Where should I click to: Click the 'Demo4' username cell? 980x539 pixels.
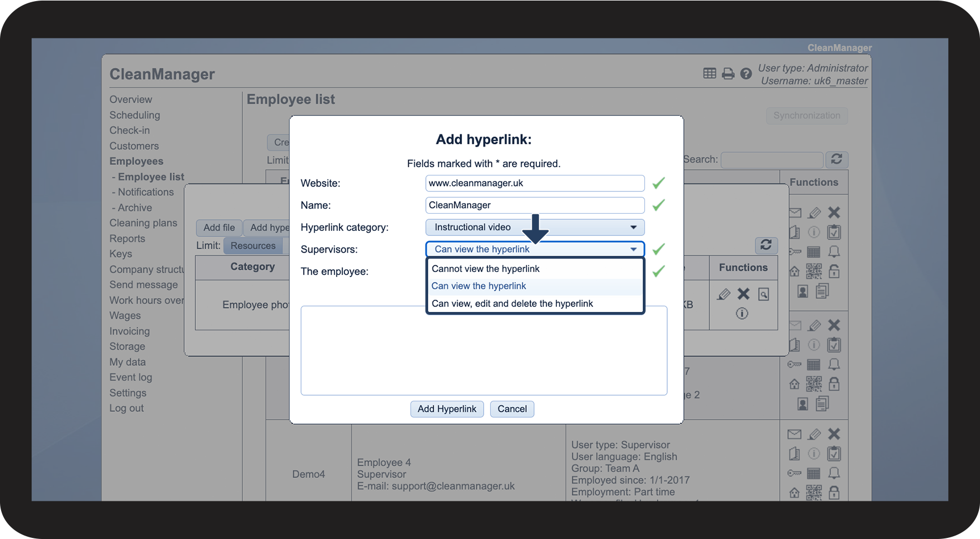point(308,474)
